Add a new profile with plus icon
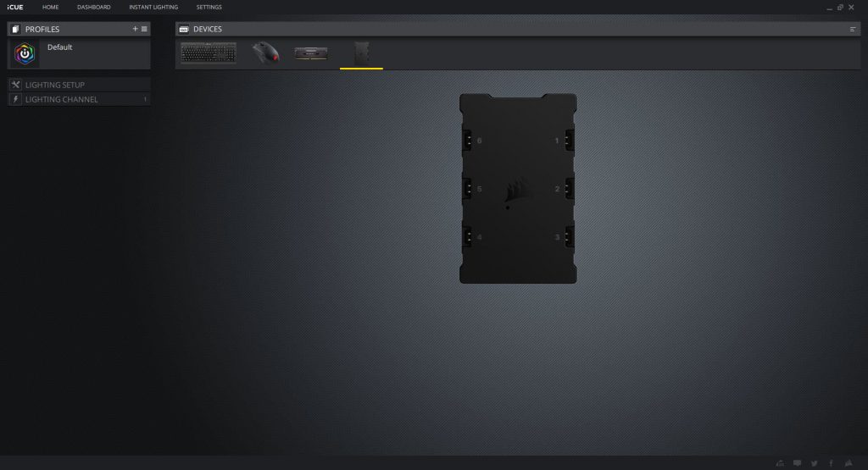Screen dimensions: 868x470 [136, 29]
